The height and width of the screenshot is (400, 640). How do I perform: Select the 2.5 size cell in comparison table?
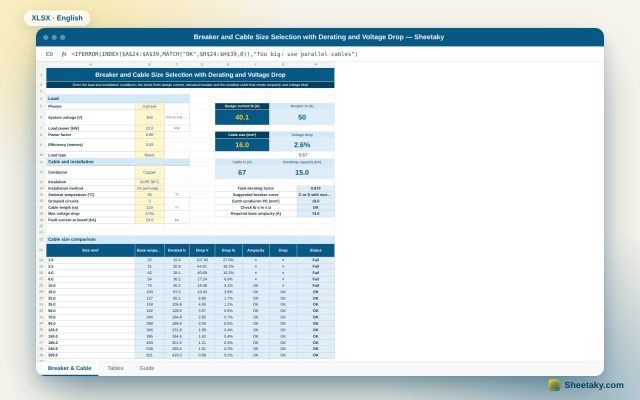point(90,266)
